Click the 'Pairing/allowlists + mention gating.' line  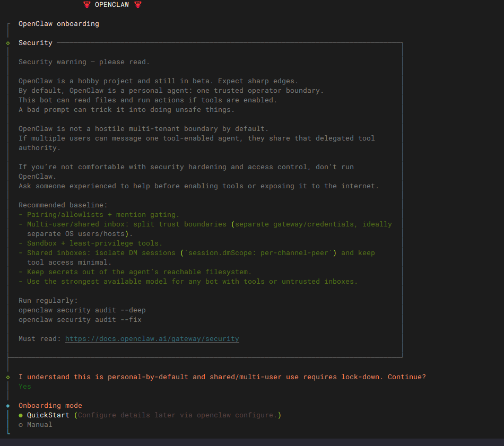tap(99, 215)
